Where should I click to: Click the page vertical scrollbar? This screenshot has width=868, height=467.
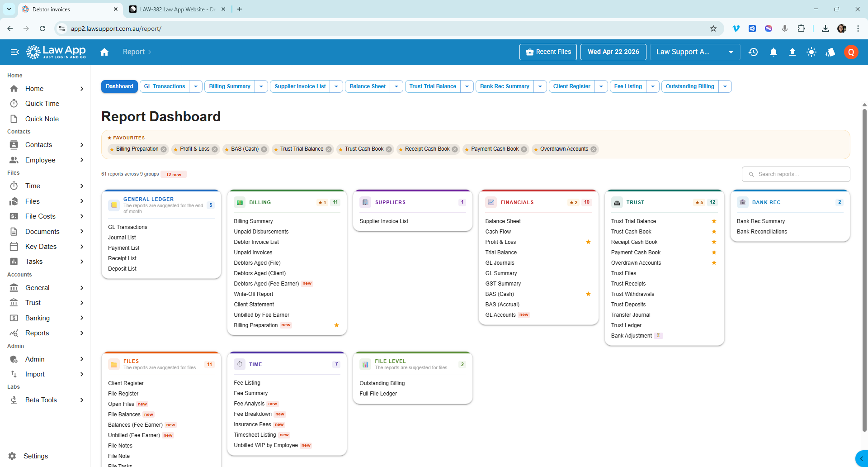click(864, 270)
